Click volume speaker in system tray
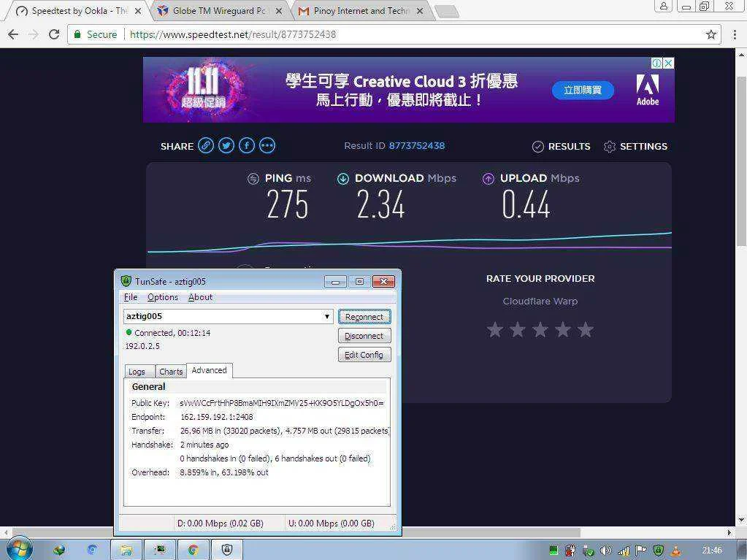Image resolution: width=747 pixels, height=560 pixels. tap(605, 551)
